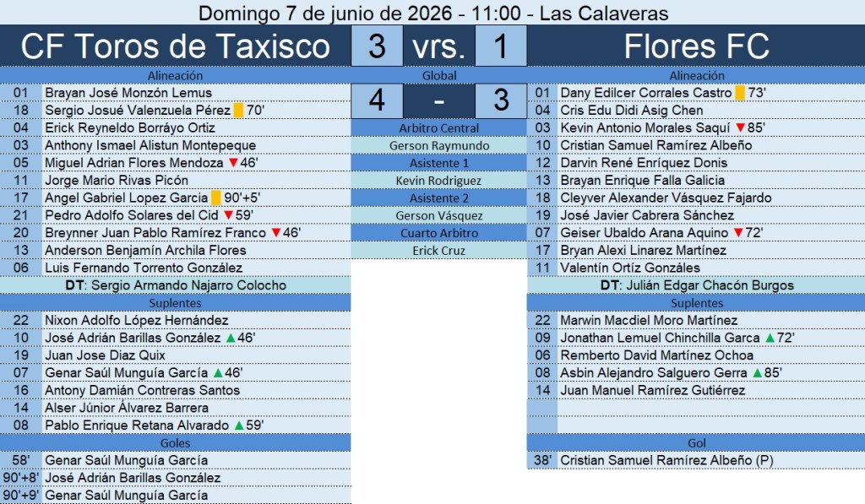Select the Arbitro Central label cell

tap(439, 128)
